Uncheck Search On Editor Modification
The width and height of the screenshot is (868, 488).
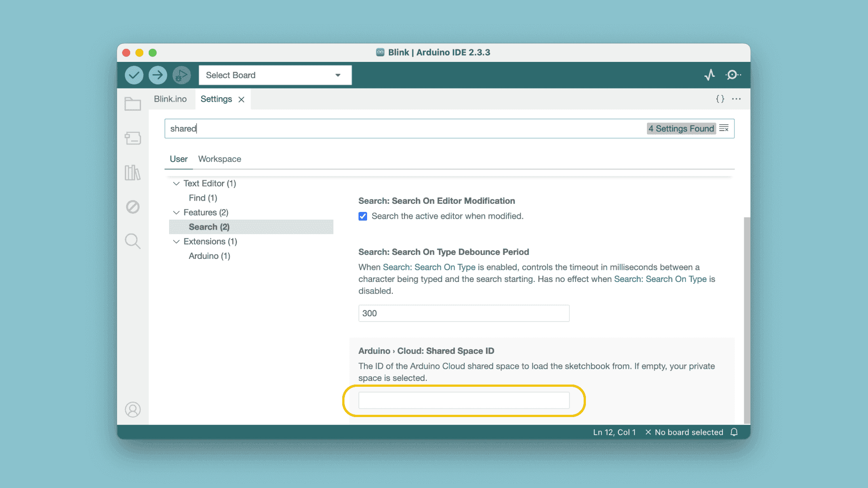(x=363, y=216)
